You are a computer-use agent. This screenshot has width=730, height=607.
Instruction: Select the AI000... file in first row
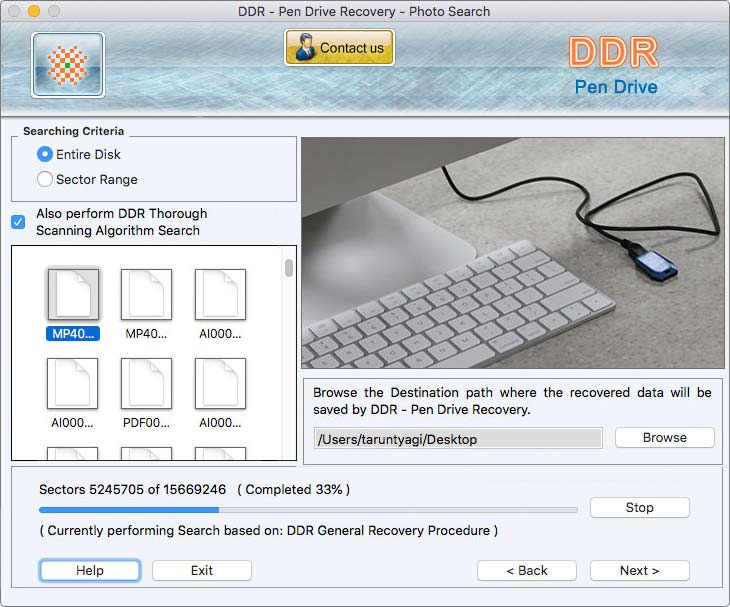tap(220, 294)
